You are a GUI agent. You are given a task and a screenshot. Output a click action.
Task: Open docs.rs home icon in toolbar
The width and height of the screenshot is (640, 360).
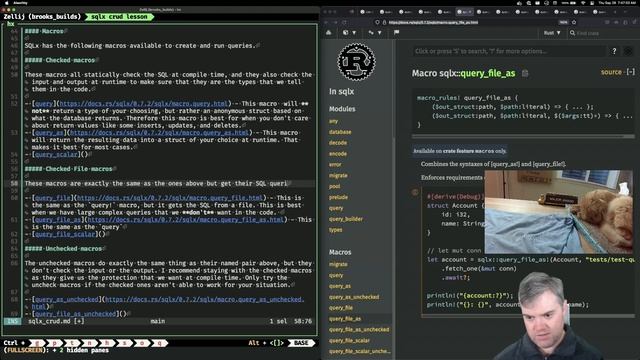pyautogui.click(x=329, y=33)
